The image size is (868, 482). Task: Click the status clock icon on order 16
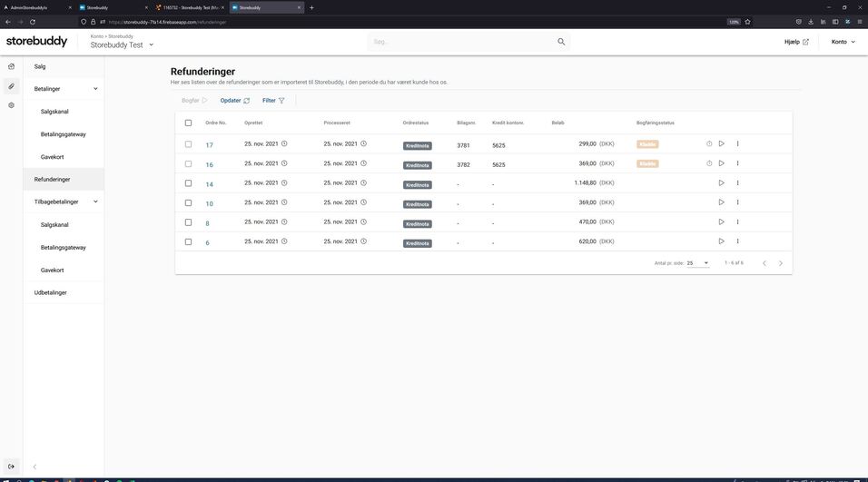pos(709,163)
